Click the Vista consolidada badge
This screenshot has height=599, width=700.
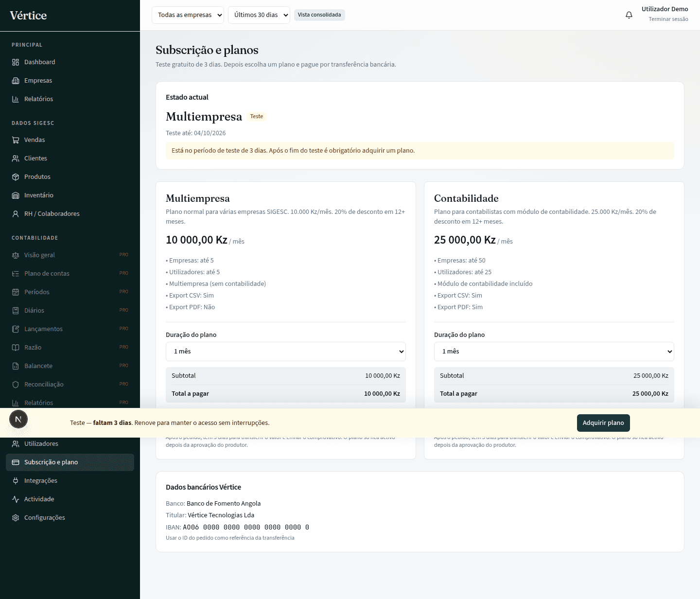click(x=319, y=15)
